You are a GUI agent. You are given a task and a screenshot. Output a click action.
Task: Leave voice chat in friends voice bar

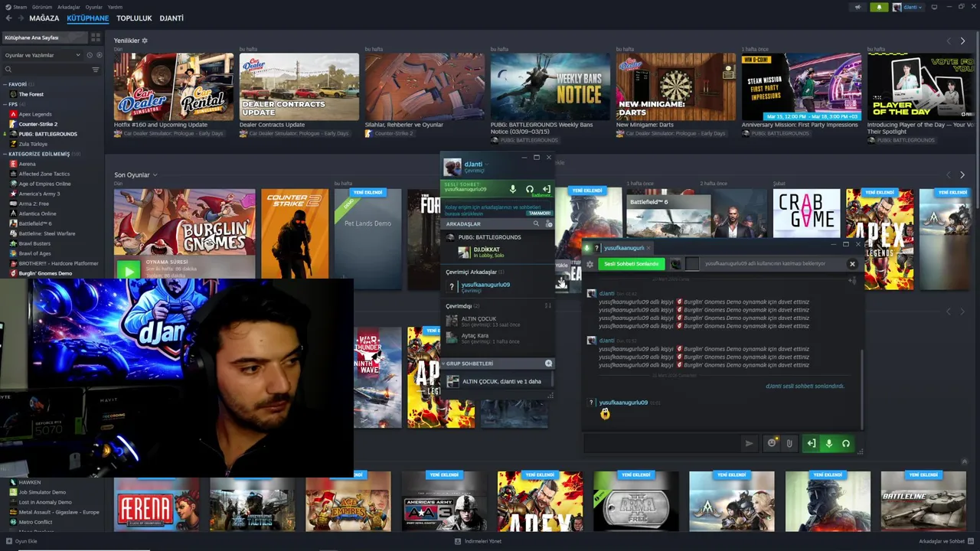pos(546,189)
